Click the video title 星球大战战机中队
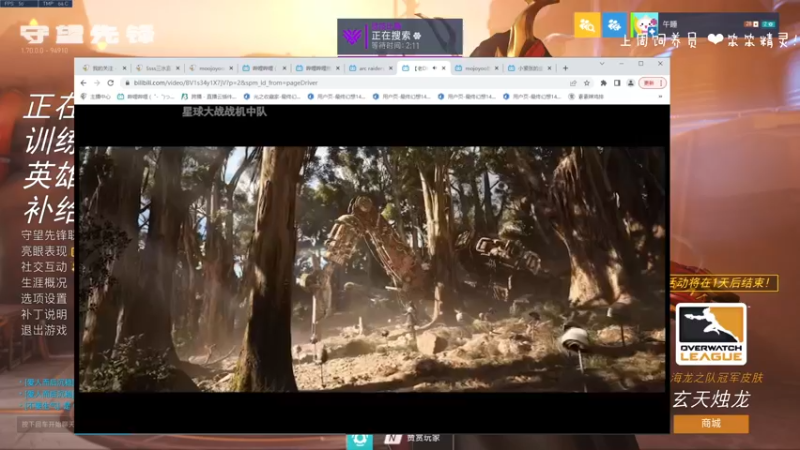This screenshot has height=450, width=800. point(224,112)
